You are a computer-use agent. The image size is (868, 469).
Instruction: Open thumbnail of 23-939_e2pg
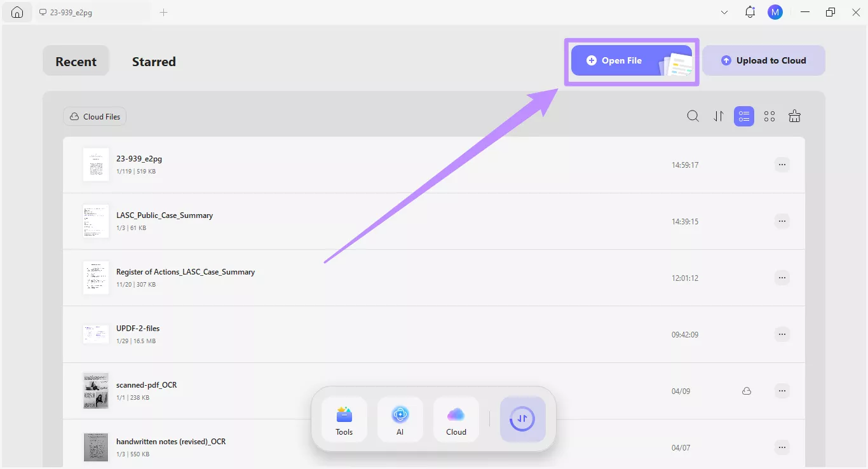click(96, 165)
